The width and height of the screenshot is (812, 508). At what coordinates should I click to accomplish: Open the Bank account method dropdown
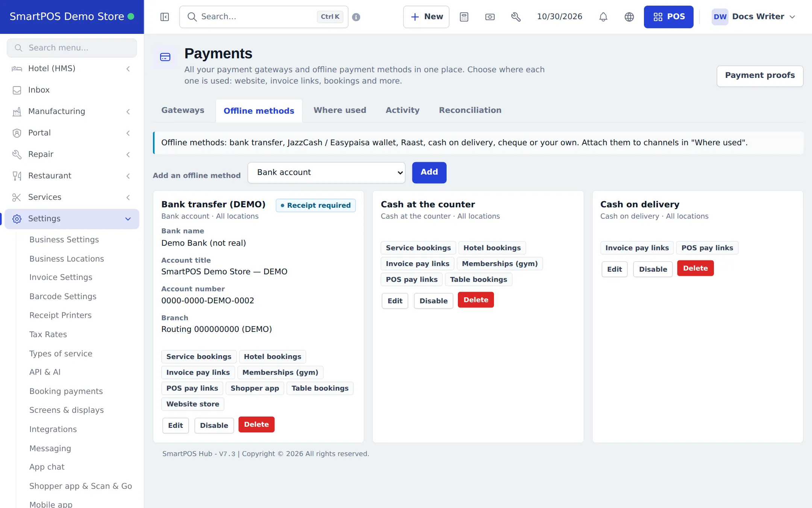(x=326, y=172)
